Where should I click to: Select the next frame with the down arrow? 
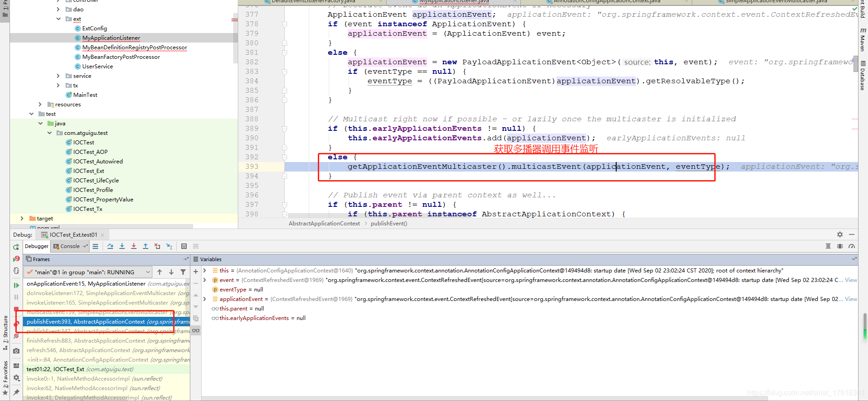point(171,272)
